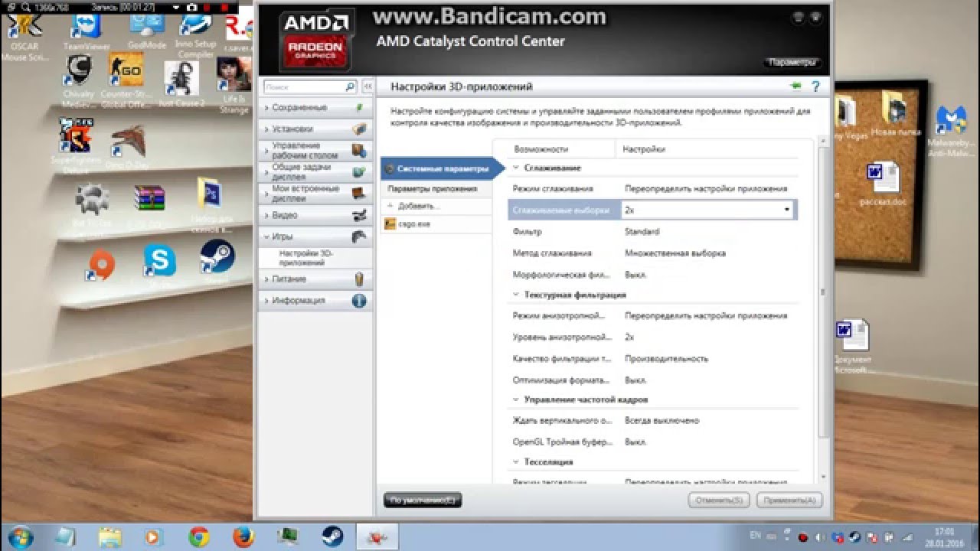Collapse the Текстурная фильтрация group
Image resolution: width=980 pixels, height=551 pixels.
(516, 295)
